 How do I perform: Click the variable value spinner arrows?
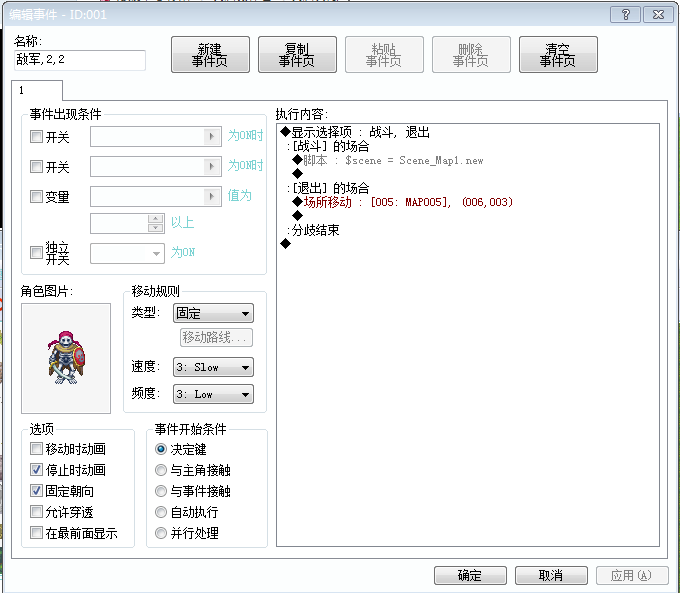[x=156, y=223]
